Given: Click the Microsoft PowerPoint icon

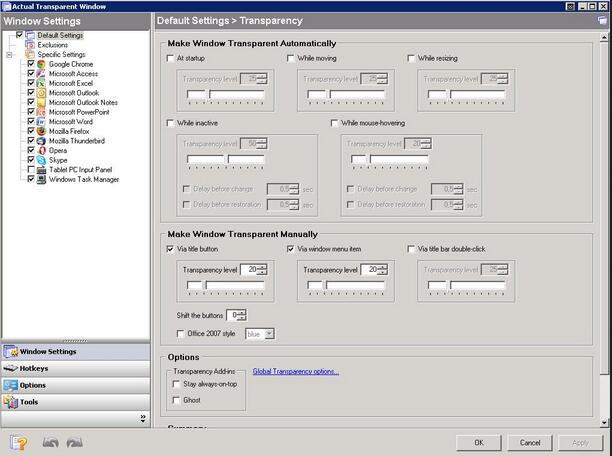Looking at the screenshot, I should [x=41, y=112].
